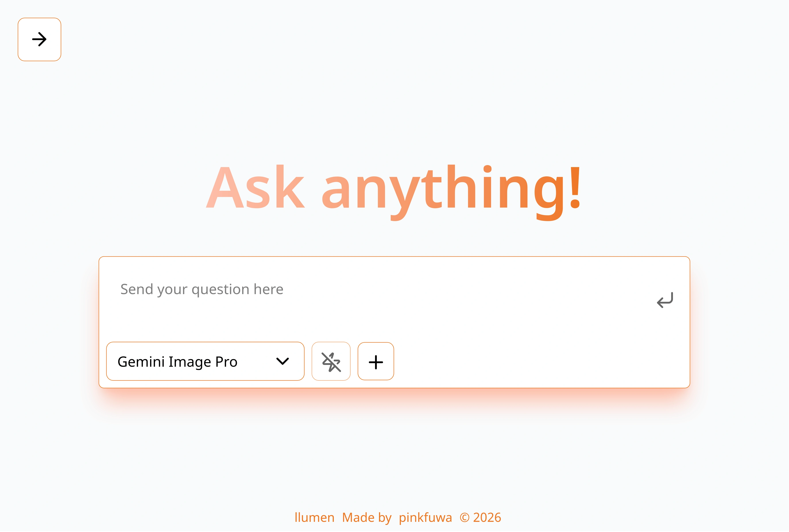
Task: Open the sidebar with the arrow button
Action: pos(39,39)
